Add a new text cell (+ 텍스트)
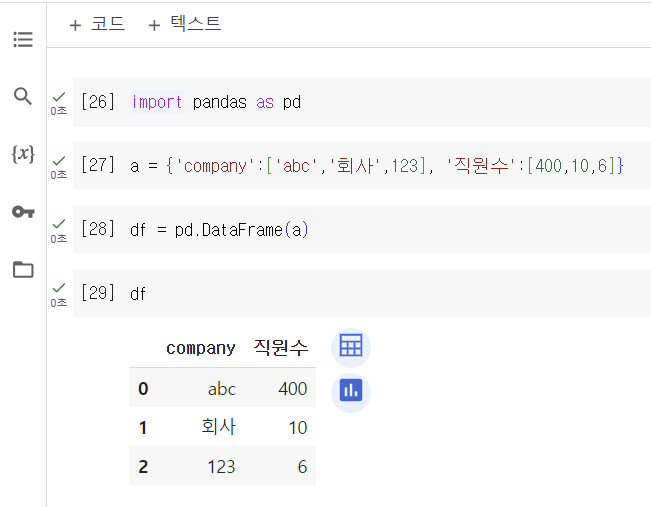This screenshot has width=651, height=507. (x=185, y=24)
